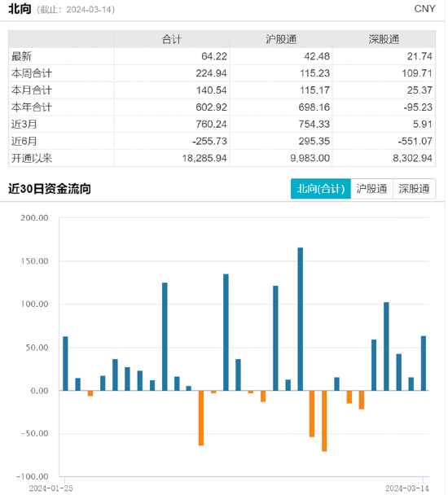Click the value 64.22
Screen dimensions: 448x495
(214, 56)
